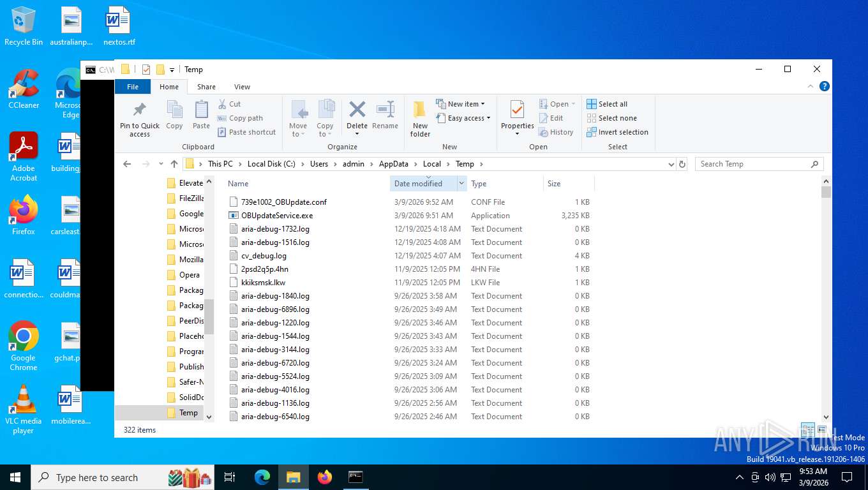Click the Rename ribbon icon
868x490 pixels.
385,115
